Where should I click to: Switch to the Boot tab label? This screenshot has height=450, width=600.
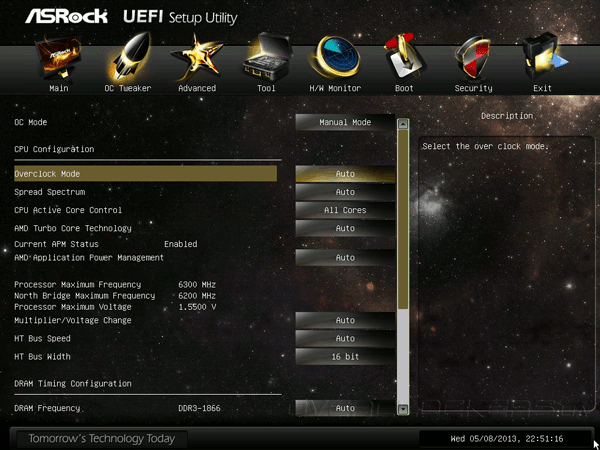[404, 88]
